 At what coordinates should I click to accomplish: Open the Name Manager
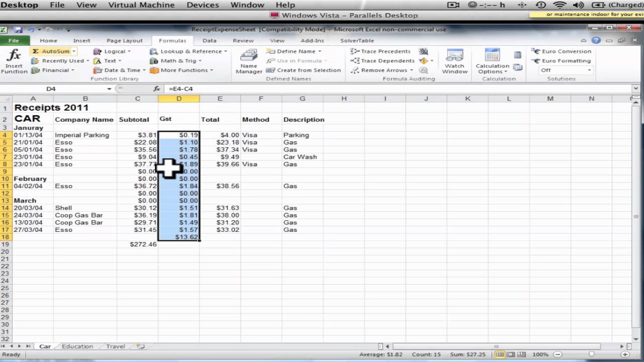point(249,61)
